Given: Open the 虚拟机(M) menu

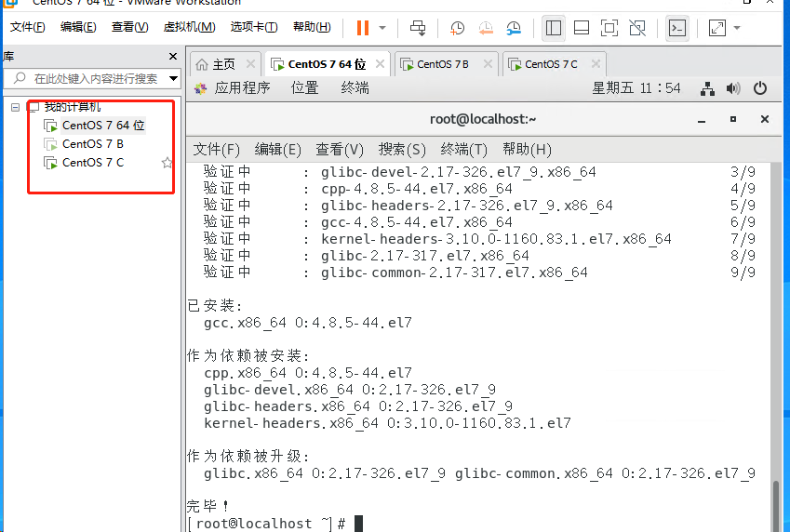Looking at the screenshot, I should [x=190, y=27].
